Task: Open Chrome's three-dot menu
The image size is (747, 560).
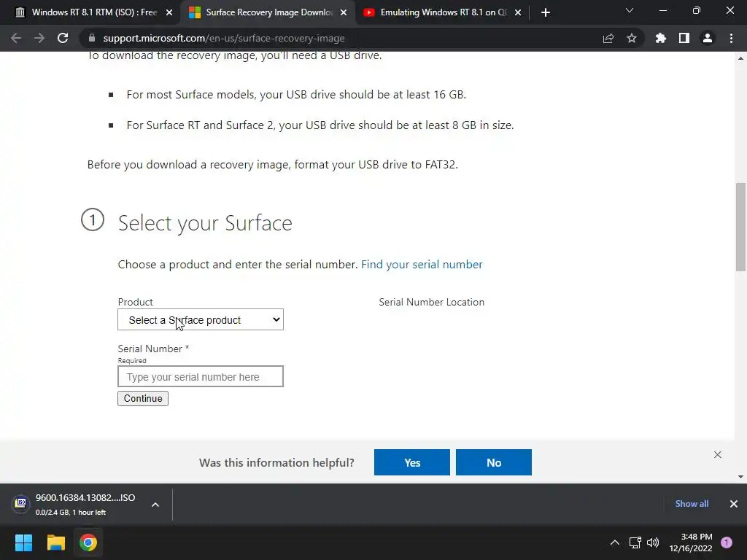Action: pos(731,38)
